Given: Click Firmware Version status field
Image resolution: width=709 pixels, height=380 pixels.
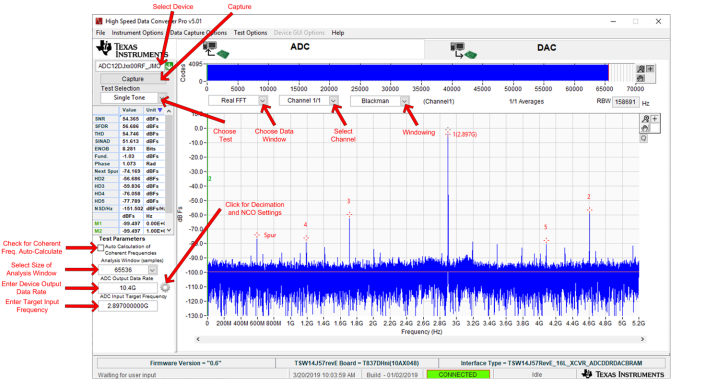Looking at the screenshot, I should (x=186, y=363).
